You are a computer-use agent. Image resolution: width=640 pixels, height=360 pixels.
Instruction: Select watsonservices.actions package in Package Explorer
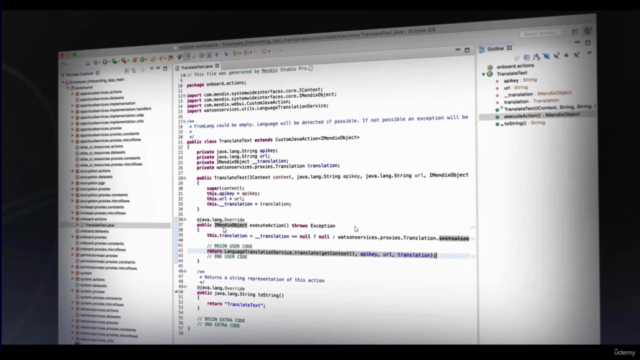(100, 310)
